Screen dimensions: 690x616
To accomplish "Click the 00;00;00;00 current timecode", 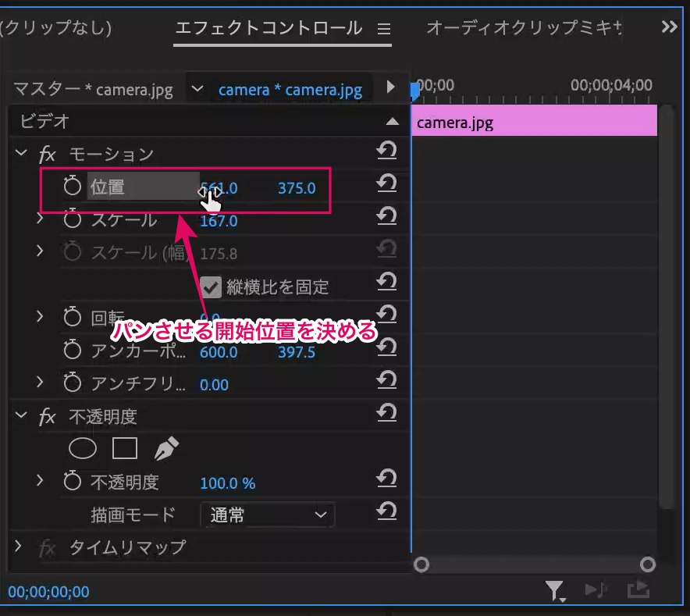I will pyautogui.click(x=48, y=592).
